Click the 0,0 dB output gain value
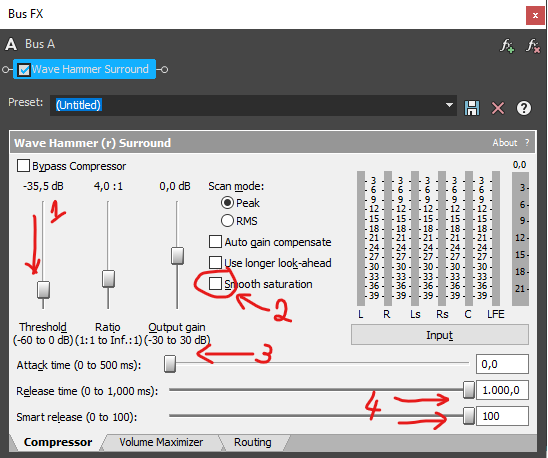 pos(175,186)
